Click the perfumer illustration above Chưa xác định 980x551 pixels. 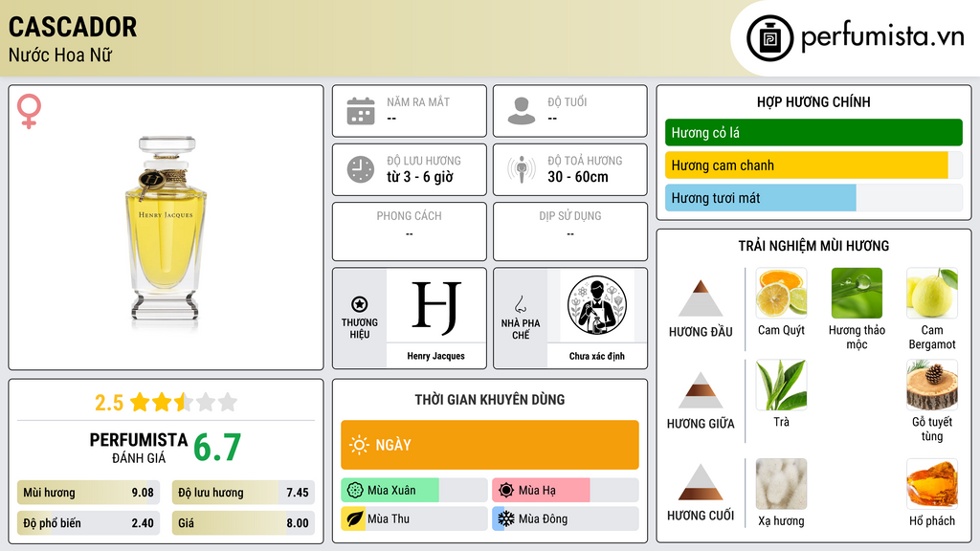click(x=597, y=305)
